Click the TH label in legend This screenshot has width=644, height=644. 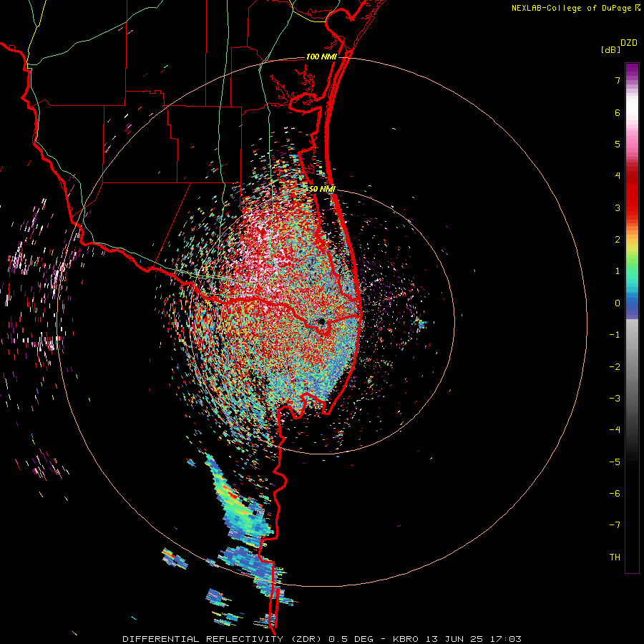point(615,557)
